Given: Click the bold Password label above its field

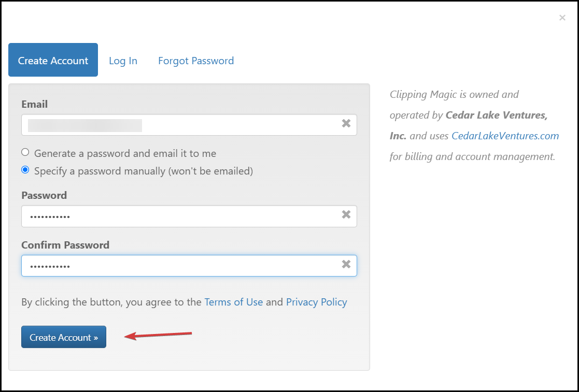Looking at the screenshot, I should pyautogui.click(x=44, y=195).
